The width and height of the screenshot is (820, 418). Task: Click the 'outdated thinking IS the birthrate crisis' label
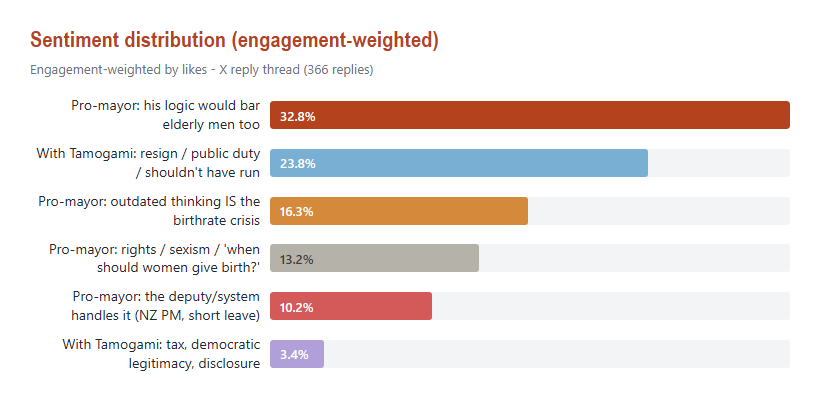[x=149, y=211]
